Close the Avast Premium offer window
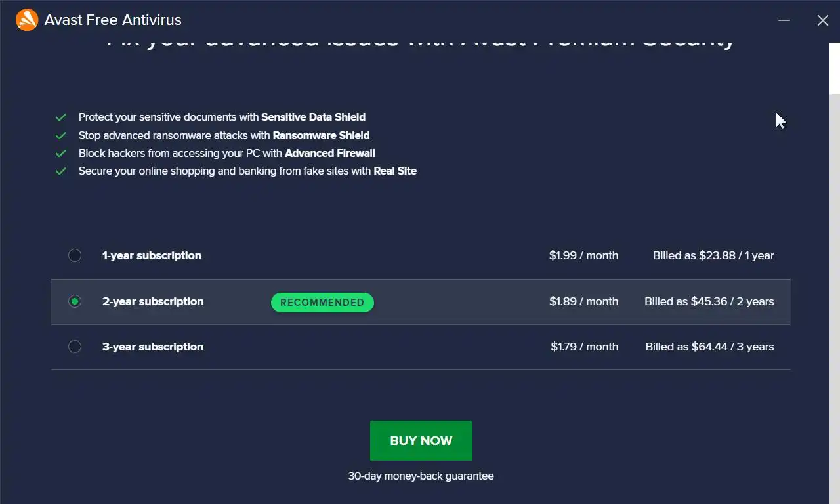 (822, 20)
